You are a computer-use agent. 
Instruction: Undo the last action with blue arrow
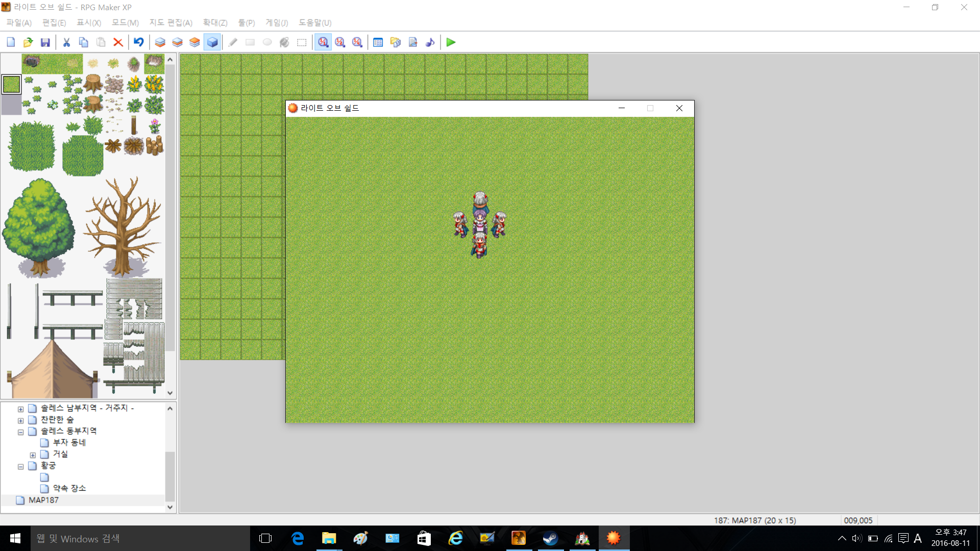pyautogui.click(x=139, y=42)
